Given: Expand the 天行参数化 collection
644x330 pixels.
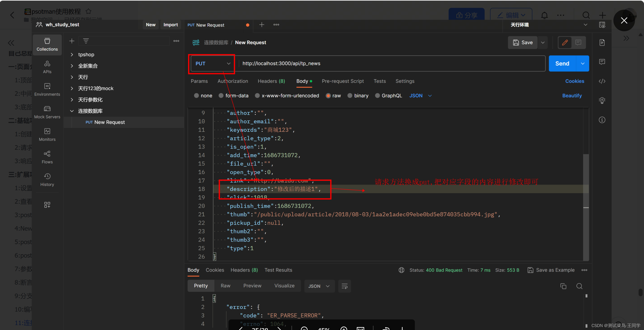Looking at the screenshot, I should (x=72, y=100).
